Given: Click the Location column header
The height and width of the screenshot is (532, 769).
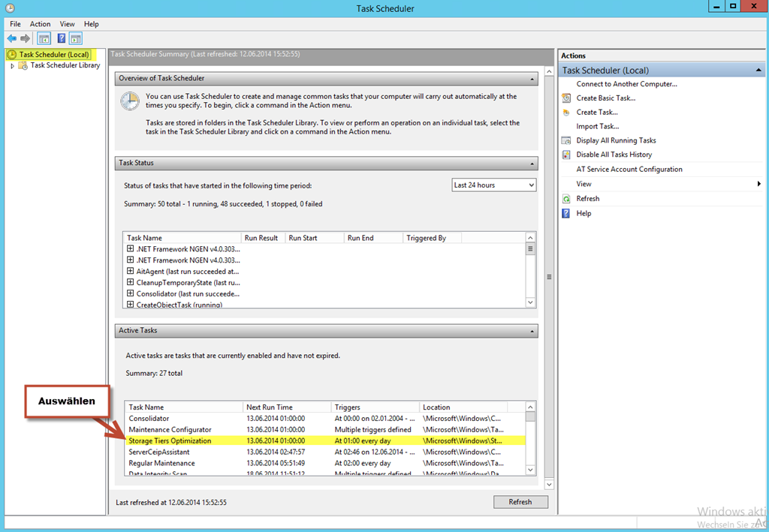Looking at the screenshot, I should coord(463,407).
